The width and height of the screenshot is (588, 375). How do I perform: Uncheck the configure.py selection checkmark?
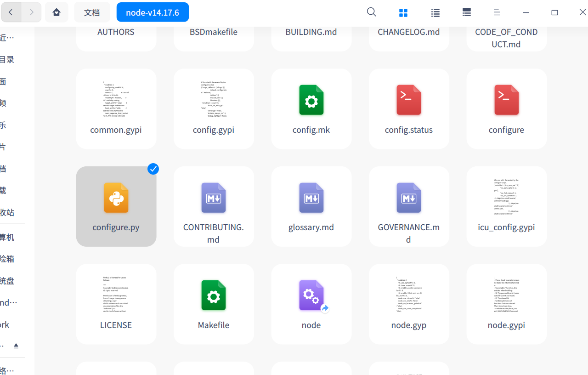(153, 169)
